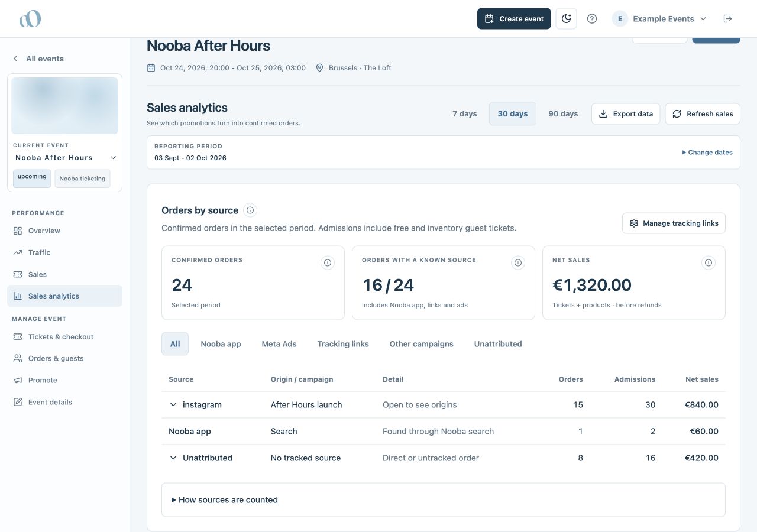Open Tickets & checkout page
757x532 pixels.
coord(64,337)
